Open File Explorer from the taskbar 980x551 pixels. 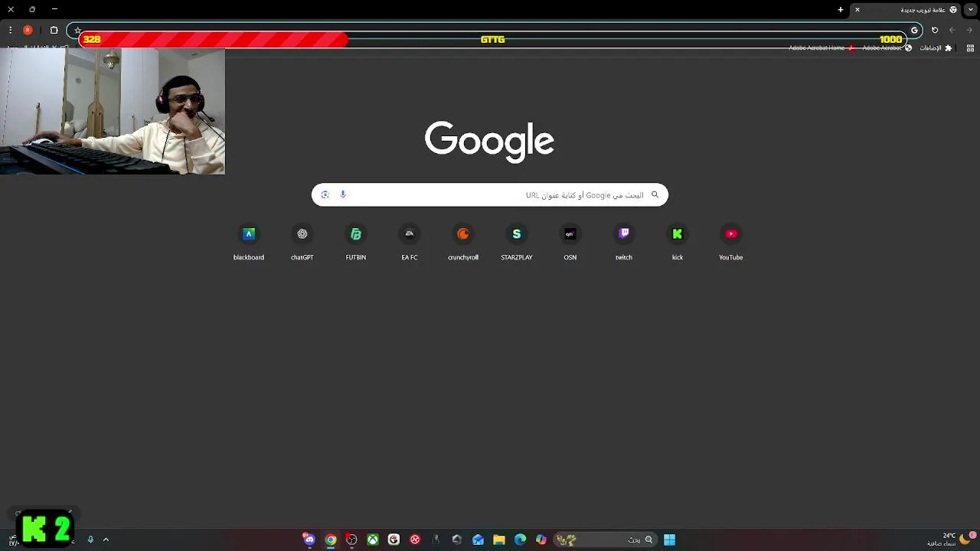pyautogui.click(x=499, y=540)
